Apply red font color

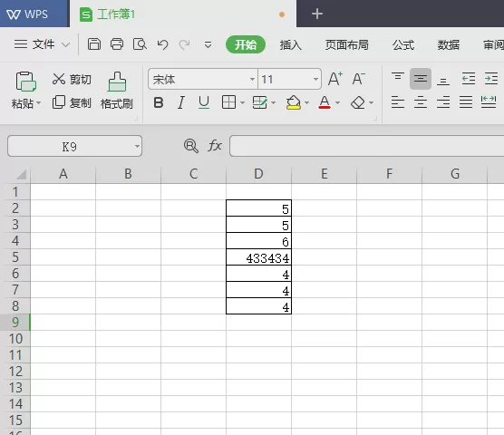[325, 102]
